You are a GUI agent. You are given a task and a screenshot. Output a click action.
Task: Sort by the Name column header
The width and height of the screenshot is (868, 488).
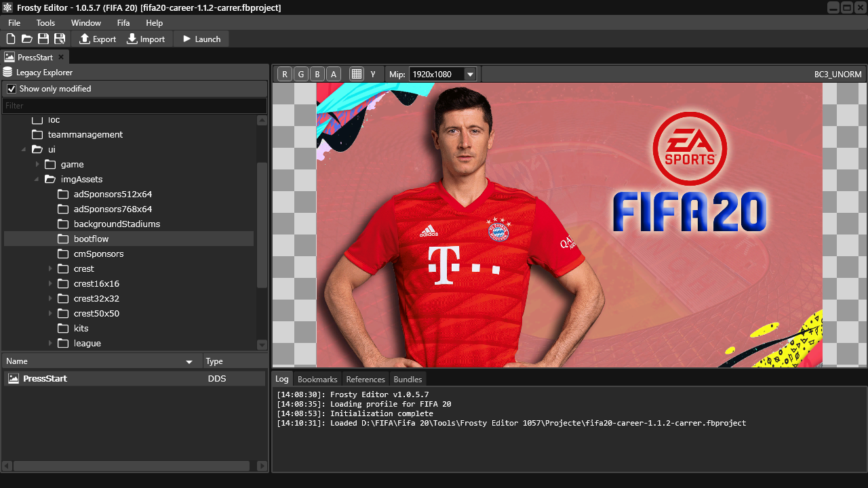click(102, 361)
